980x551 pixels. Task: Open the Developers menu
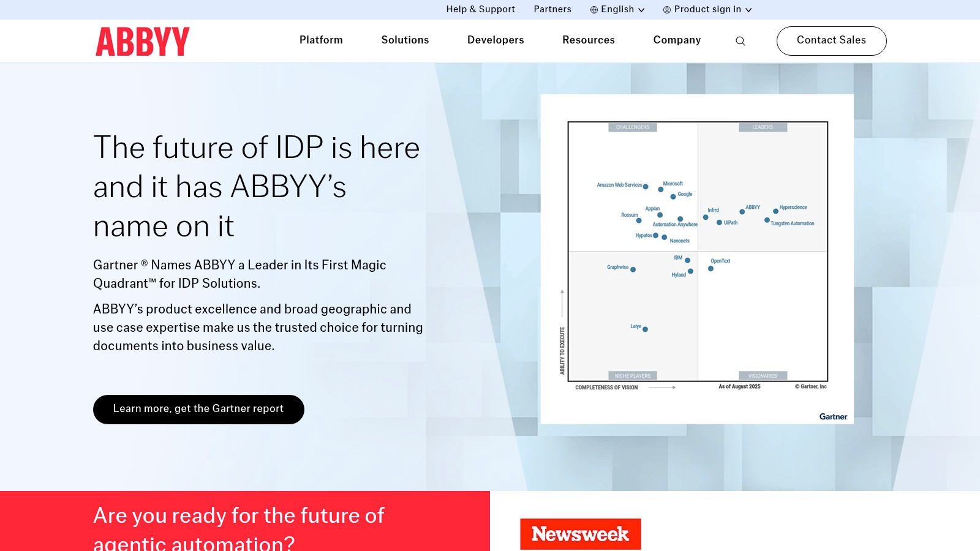[x=496, y=40]
